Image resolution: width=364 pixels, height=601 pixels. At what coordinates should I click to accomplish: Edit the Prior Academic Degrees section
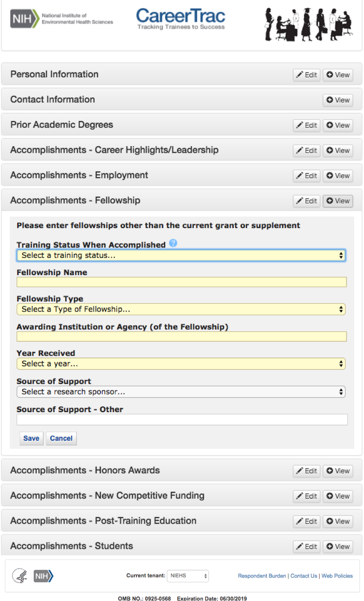point(306,125)
